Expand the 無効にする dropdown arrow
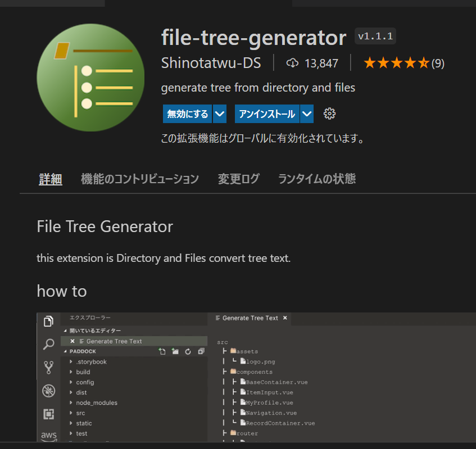476x449 pixels. coord(220,114)
